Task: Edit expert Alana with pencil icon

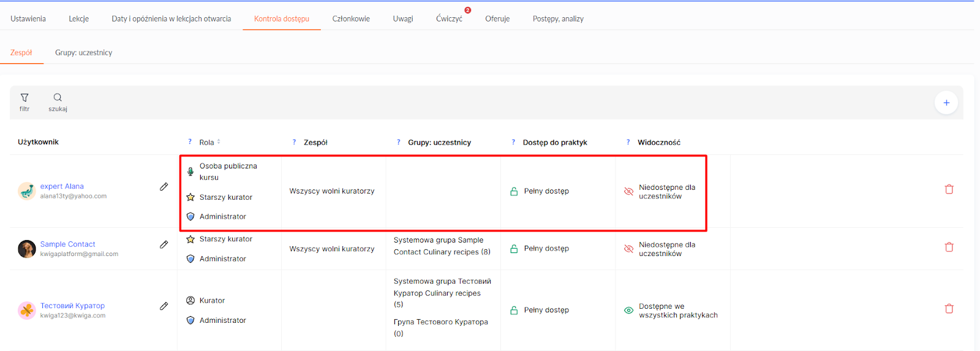Action: 164,187
